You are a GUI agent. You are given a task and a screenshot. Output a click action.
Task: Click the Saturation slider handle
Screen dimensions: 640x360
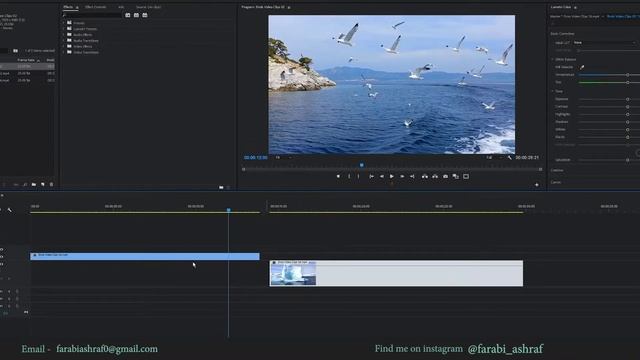(628, 160)
